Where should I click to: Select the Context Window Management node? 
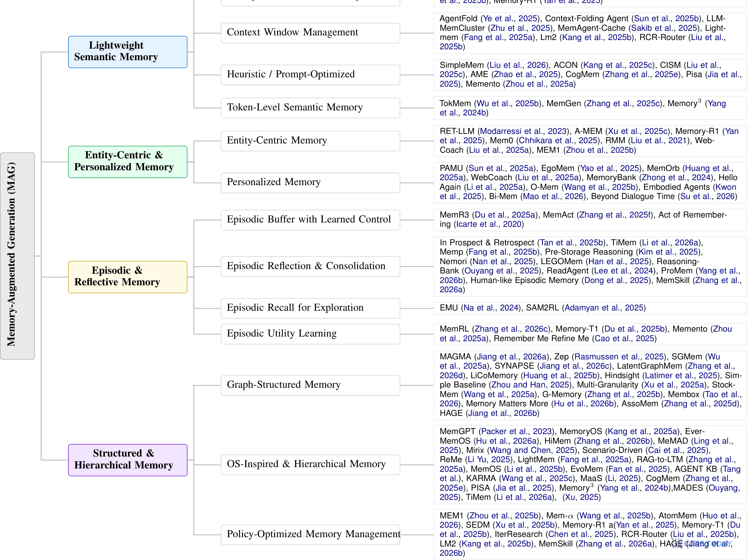tap(311, 33)
